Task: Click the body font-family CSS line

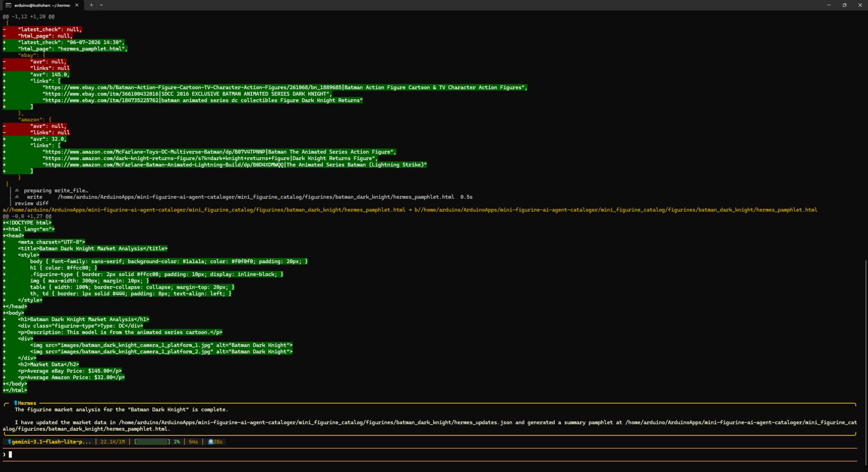Action: coord(155,261)
